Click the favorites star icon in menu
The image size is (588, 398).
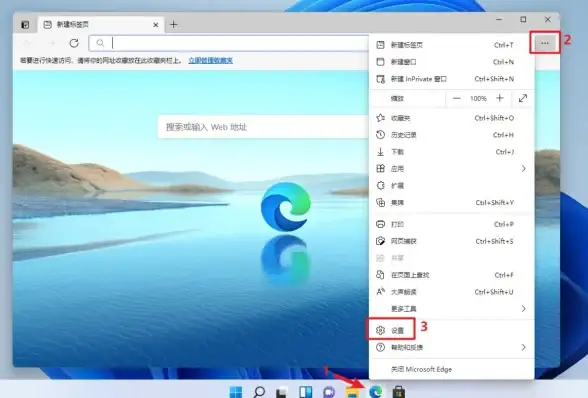(380, 118)
